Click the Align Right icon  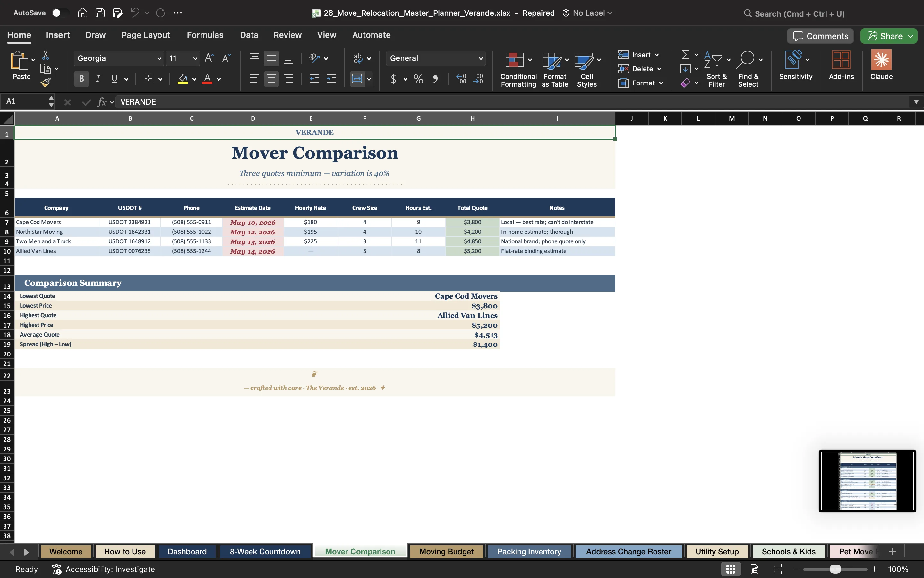pyautogui.click(x=288, y=79)
